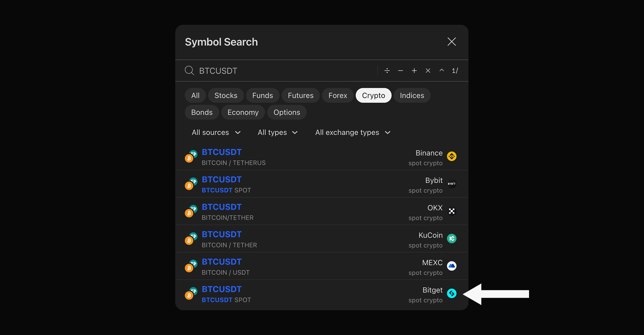644x335 pixels.
Task: Select the Futures filter tab
Action: [301, 95]
